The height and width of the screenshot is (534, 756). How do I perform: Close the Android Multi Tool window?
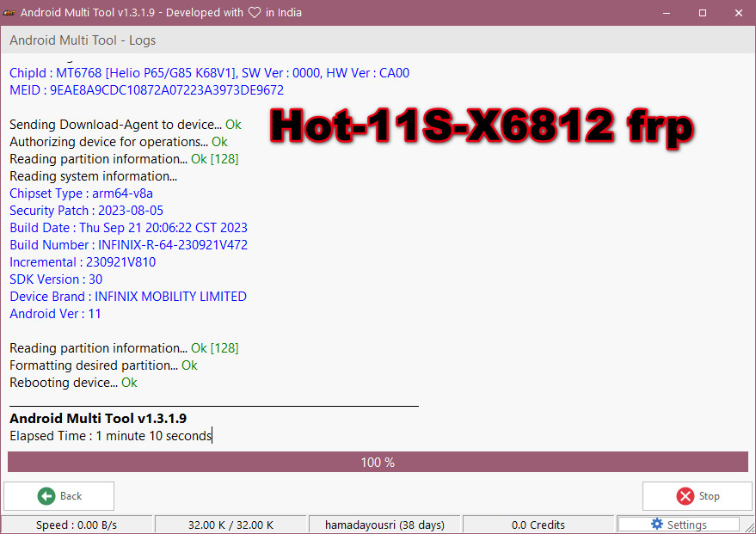tap(738, 13)
